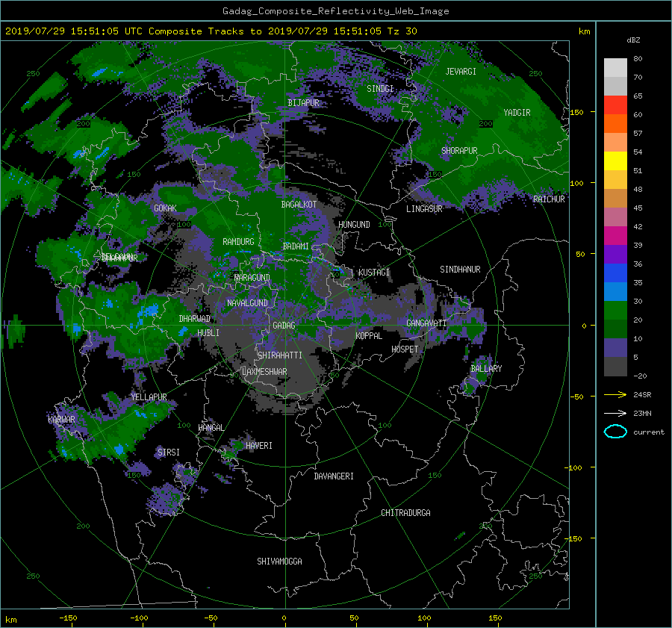Viewport: 672px width, 628px height.
Task: Click the KUSTAGI city label
Action: point(374,273)
